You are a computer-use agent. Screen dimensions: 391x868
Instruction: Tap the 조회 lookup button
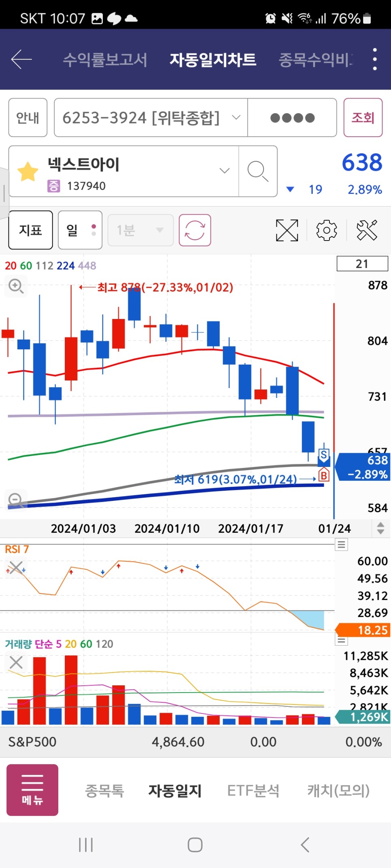point(363,118)
